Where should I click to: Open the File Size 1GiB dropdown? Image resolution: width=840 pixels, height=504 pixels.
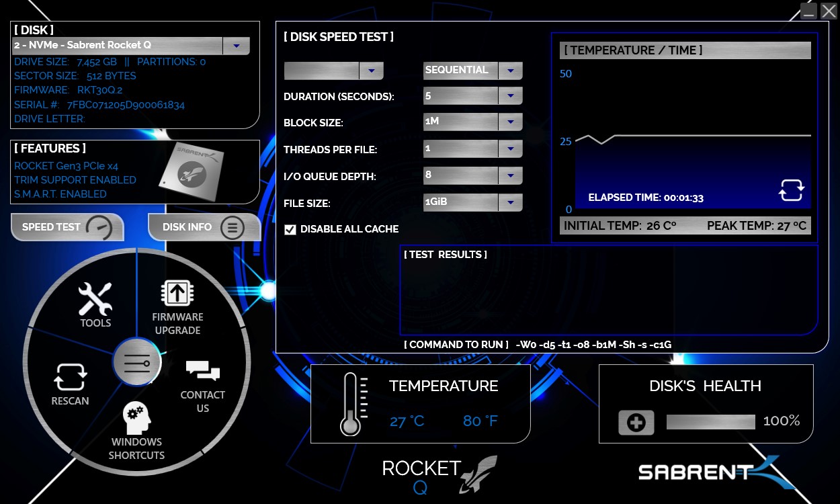tap(511, 202)
